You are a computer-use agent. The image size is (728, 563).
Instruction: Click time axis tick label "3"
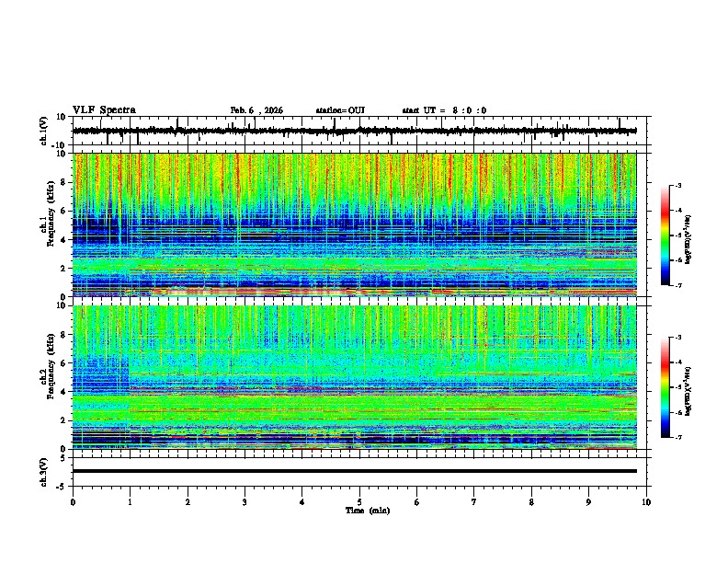click(x=245, y=502)
